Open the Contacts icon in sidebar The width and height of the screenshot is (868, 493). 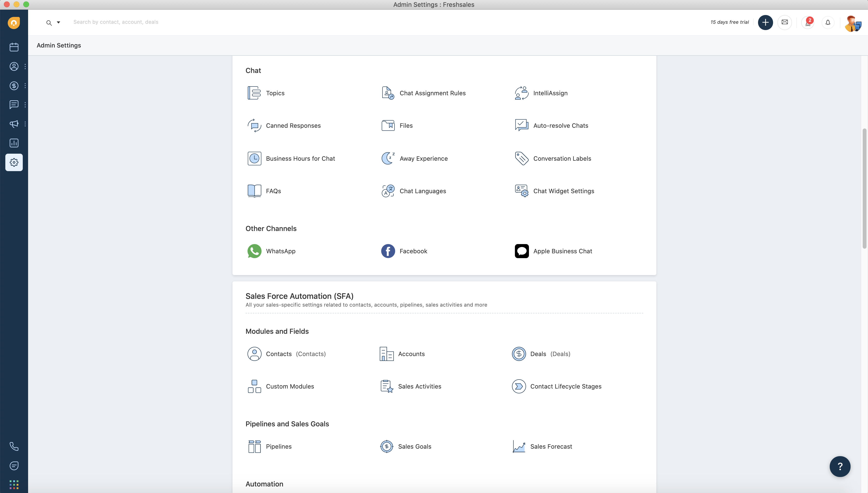[14, 66]
